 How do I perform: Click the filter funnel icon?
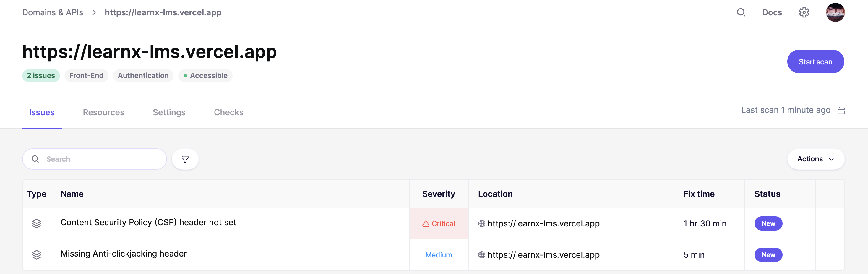(185, 159)
